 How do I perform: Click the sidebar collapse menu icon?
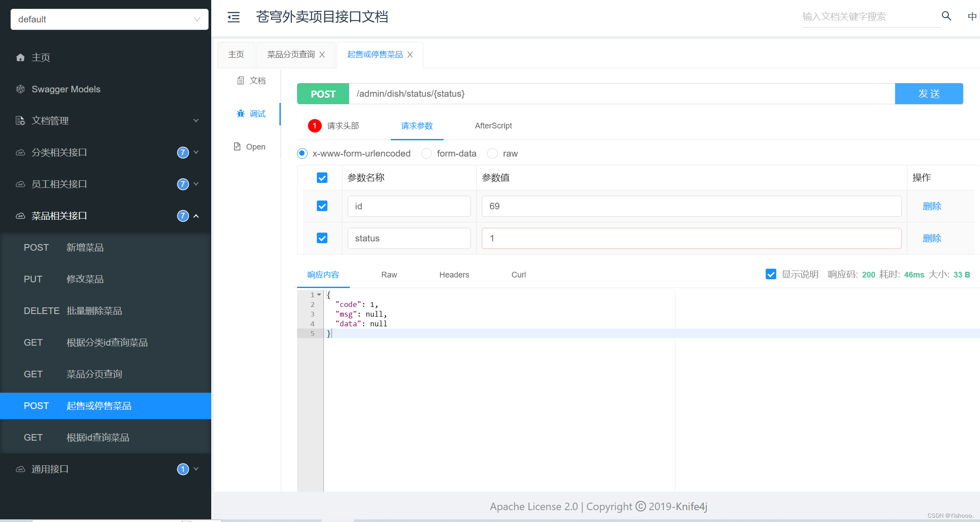(x=234, y=17)
